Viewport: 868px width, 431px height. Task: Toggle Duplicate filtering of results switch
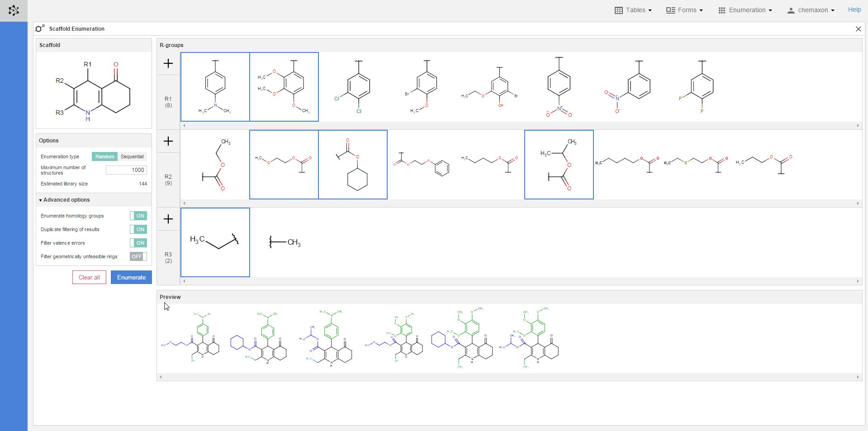(138, 229)
